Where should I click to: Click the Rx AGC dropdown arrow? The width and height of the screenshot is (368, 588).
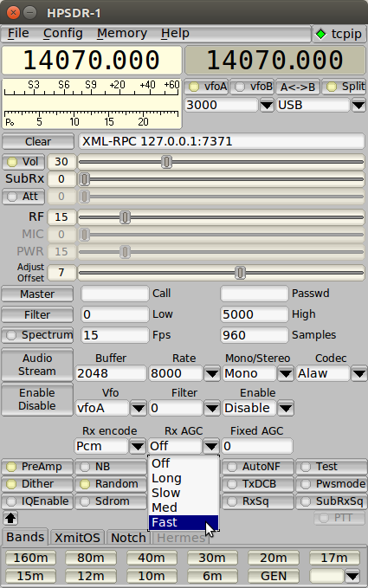(210, 446)
